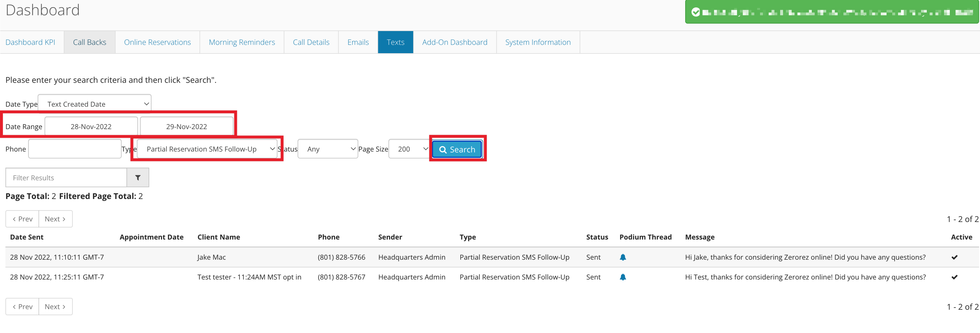Click the Message column header
980x333 pixels.
point(700,237)
